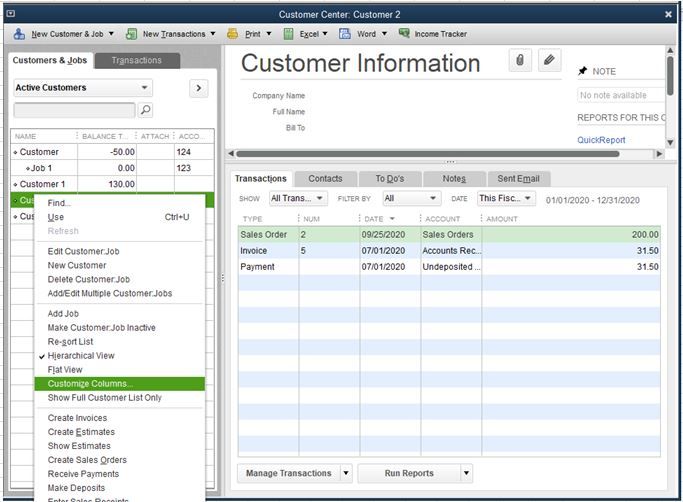Select the Payment transaction row
The width and height of the screenshot is (683, 502).
(449, 267)
